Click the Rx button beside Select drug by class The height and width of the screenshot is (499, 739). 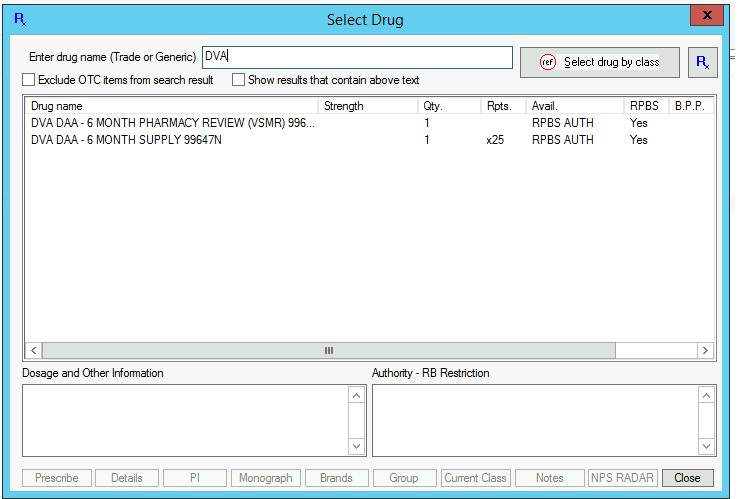[x=702, y=62]
